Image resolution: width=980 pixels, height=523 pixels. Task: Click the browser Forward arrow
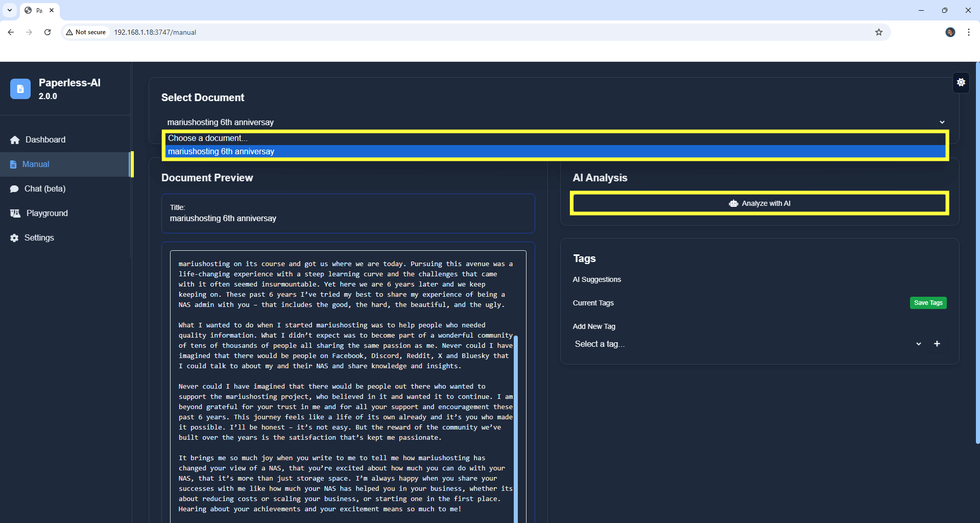(29, 32)
